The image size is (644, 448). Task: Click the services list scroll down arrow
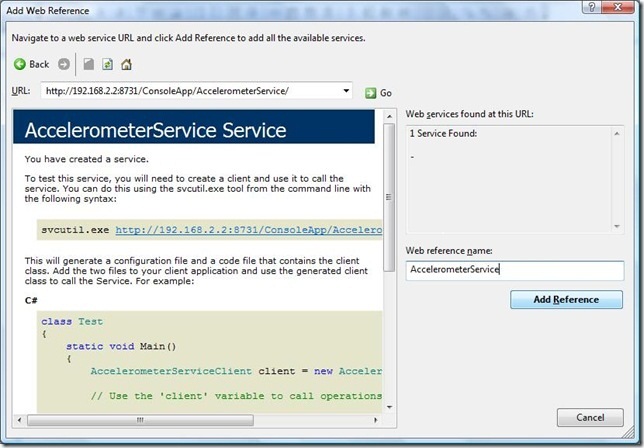(616, 226)
